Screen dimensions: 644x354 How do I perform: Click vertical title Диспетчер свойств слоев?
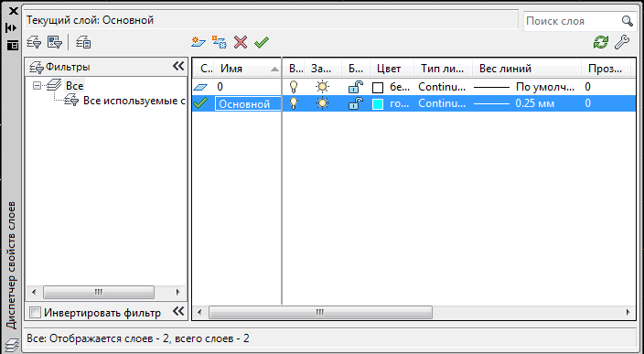coord(12,265)
